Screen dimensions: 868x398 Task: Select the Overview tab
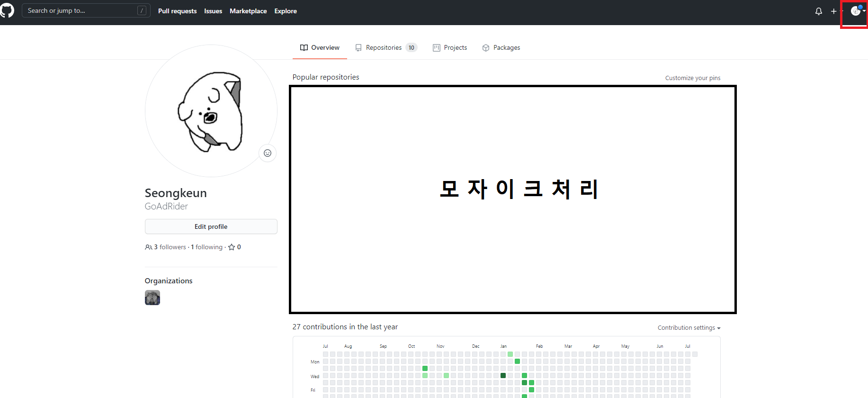pos(320,47)
